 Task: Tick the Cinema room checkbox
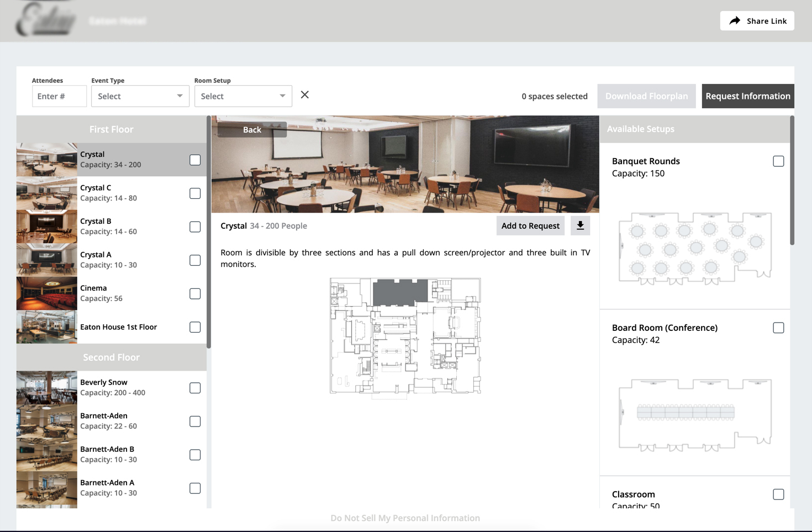coord(195,294)
